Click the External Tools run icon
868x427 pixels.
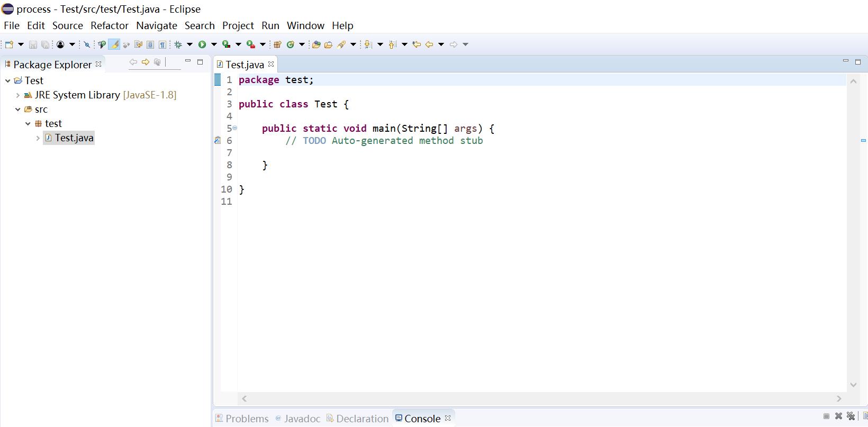(251, 44)
